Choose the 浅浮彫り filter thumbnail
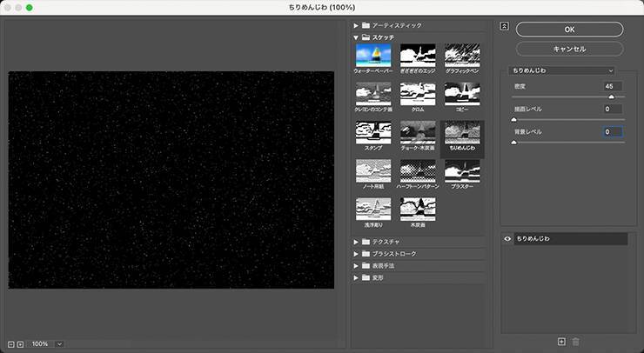Viewport: 644px width, 353px height. click(x=373, y=210)
